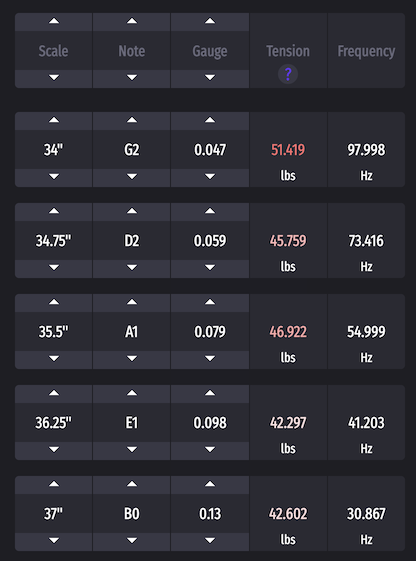Select the 0.13 gauge value field
416x561 pixels.
210,514
